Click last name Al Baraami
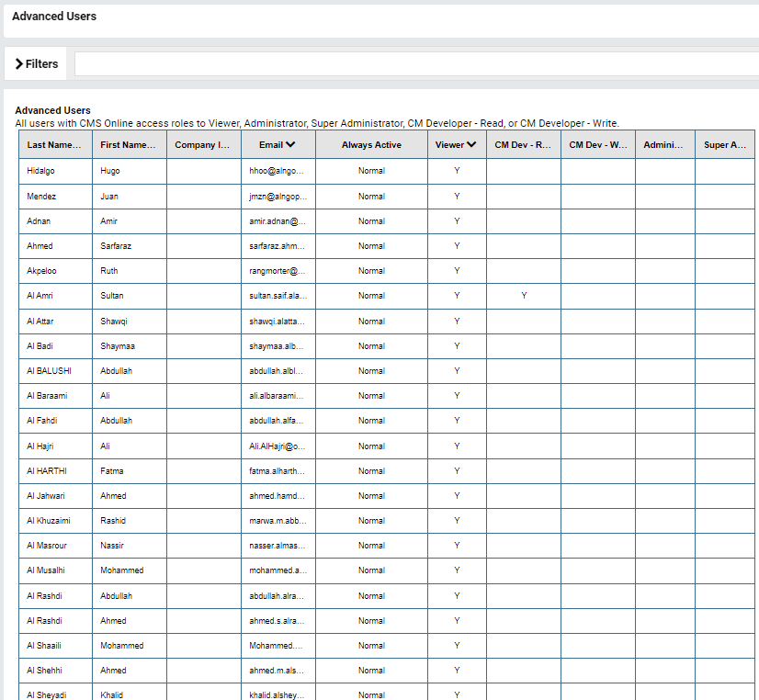759x700 pixels. coord(47,396)
